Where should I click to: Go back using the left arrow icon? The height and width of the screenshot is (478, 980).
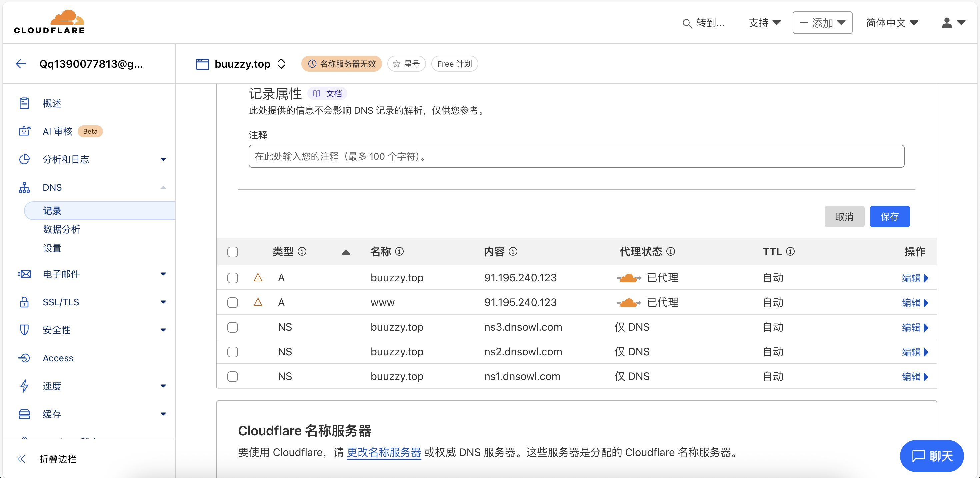point(21,64)
